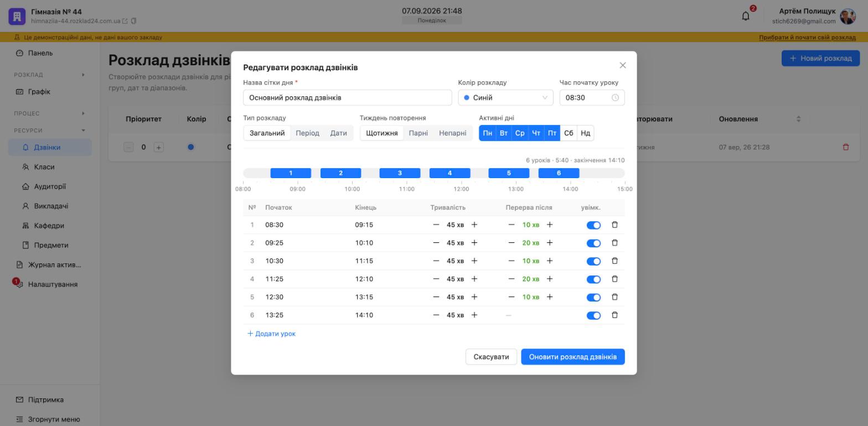Image resolution: width=868 pixels, height=426 pixels.
Task: Open the Колір розкладу dropdown
Action: [505, 97]
